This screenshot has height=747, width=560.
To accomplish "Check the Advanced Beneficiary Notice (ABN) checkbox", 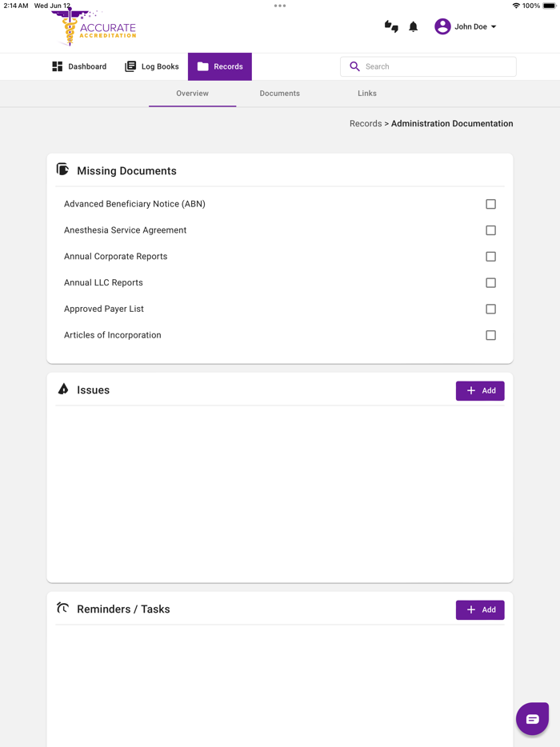I will pos(490,204).
